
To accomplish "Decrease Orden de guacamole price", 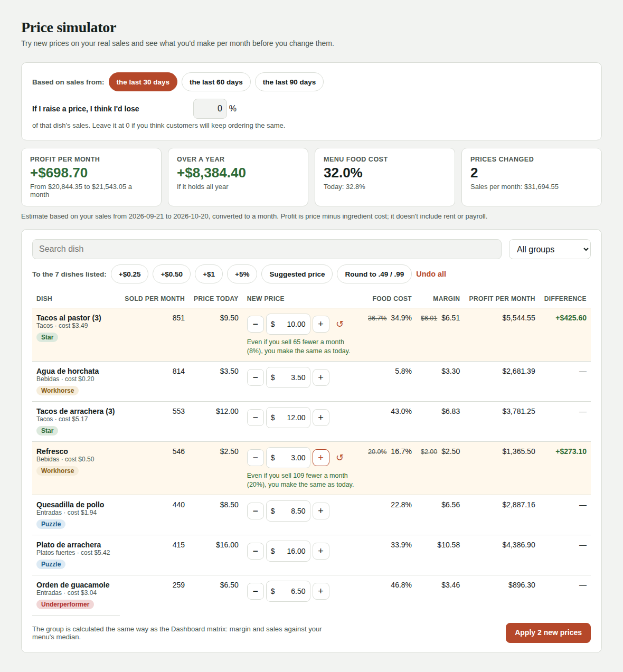I will [256, 591].
